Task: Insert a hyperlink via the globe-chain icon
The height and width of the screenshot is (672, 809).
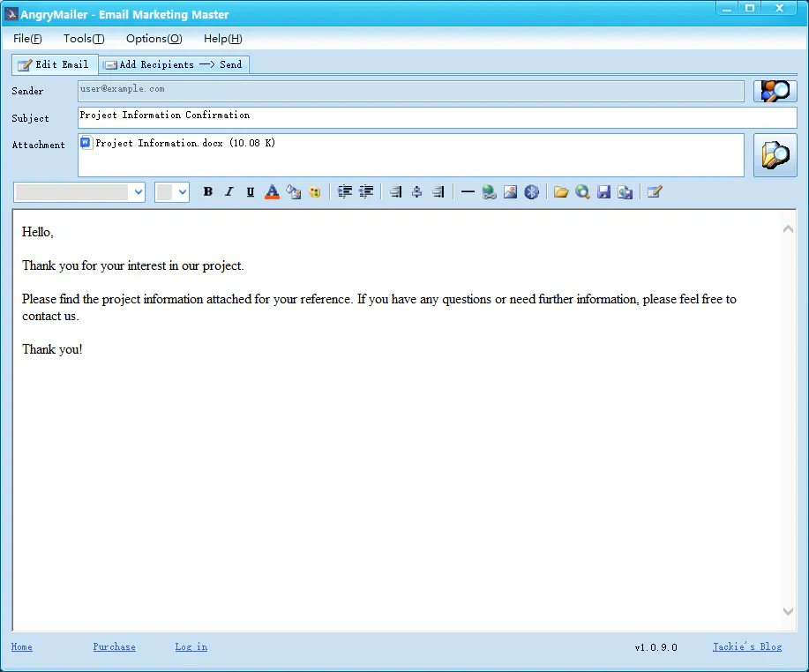Action: (x=489, y=192)
